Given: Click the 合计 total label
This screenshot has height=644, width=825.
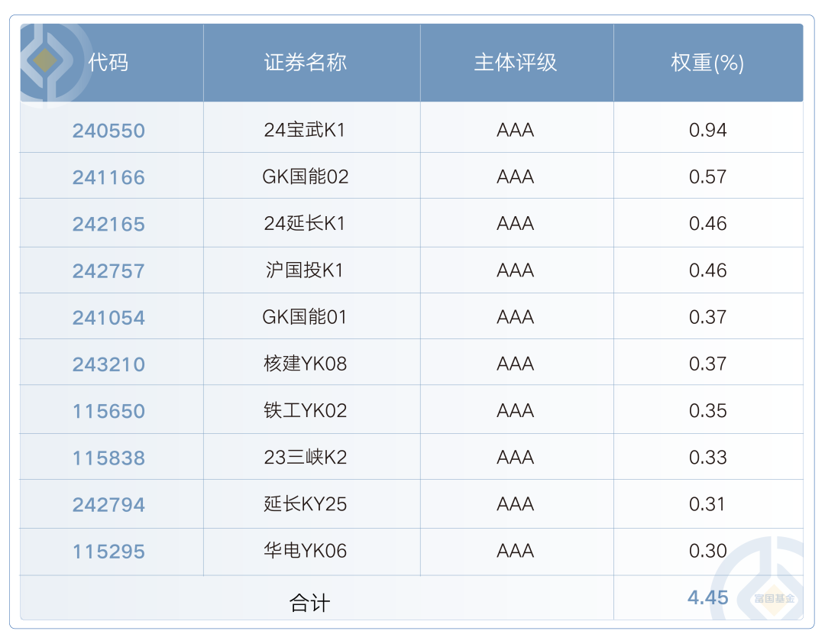Looking at the screenshot, I should click(309, 604).
